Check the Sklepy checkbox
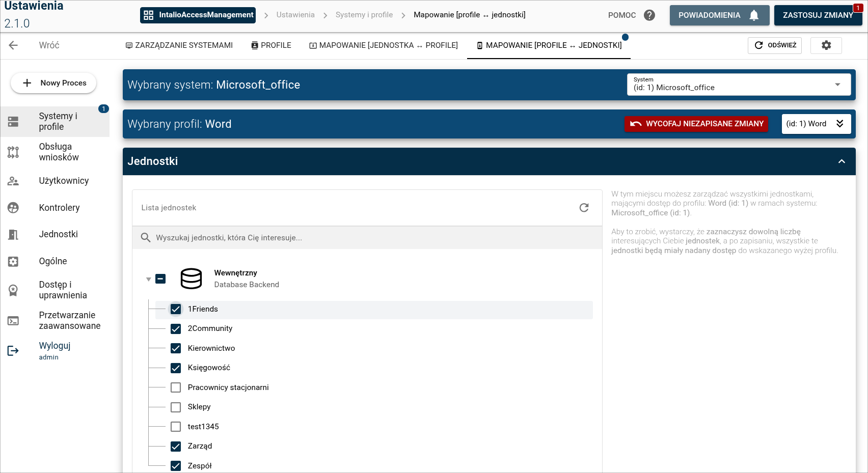Viewport: 868px width, 473px height. point(176,407)
